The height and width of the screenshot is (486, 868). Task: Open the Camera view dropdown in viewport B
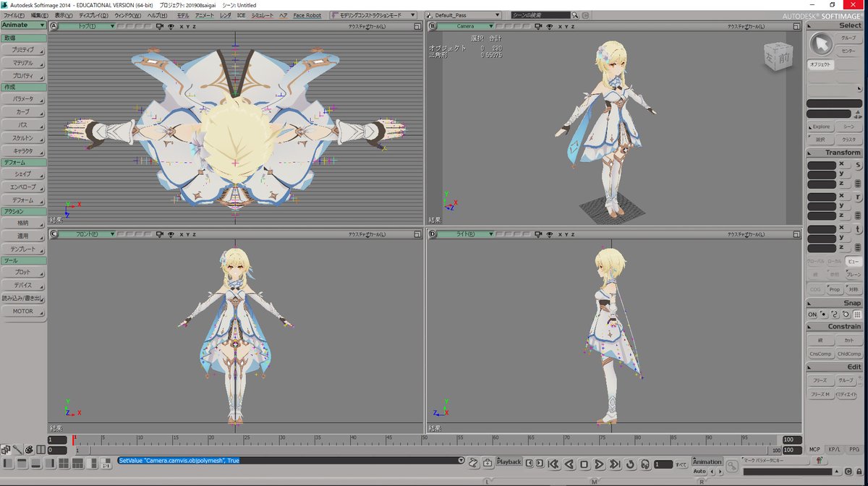[x=465, y=26]
